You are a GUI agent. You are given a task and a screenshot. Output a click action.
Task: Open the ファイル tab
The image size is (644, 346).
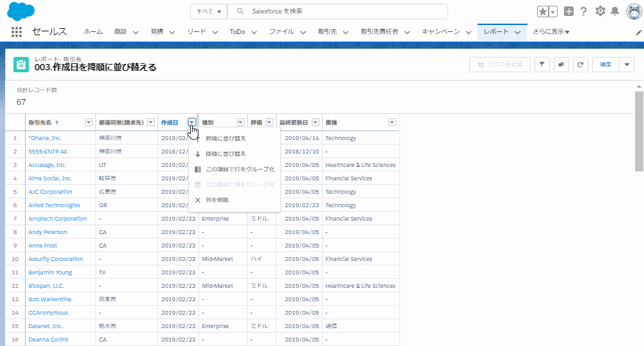[281, 31]
